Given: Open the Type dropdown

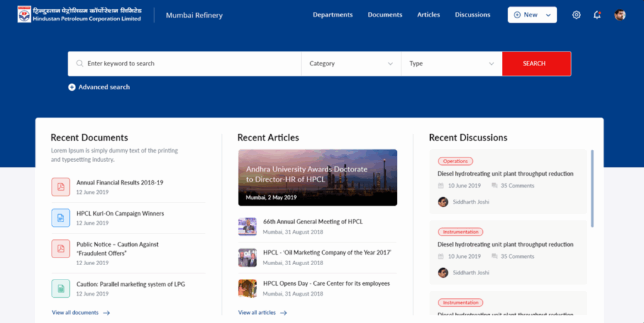Looking at the screenshot, I should (452, 64).
